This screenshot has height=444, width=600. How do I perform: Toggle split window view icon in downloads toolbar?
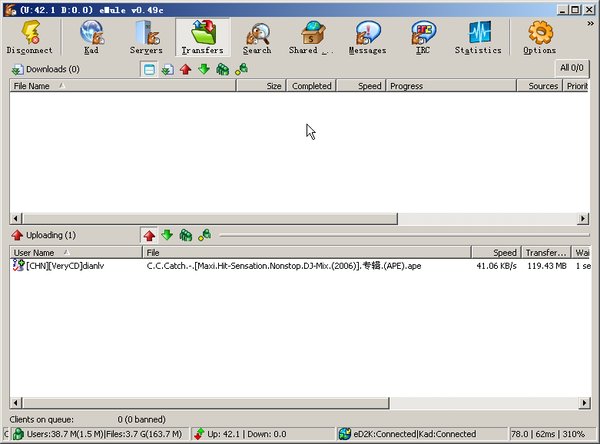[x=149, y=69]
